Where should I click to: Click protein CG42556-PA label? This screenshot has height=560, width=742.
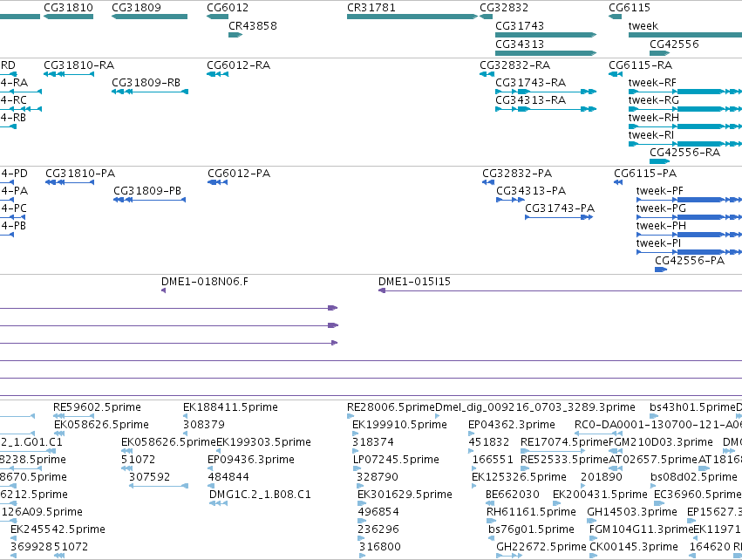point(690,261)
